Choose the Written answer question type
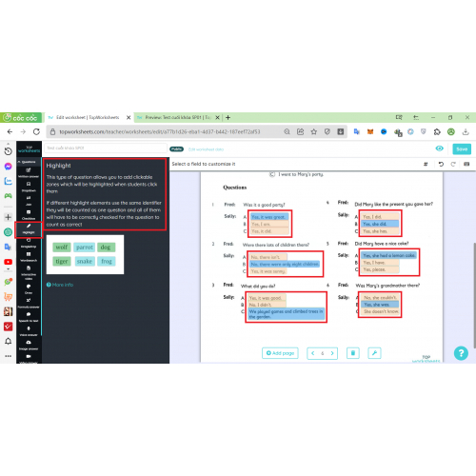Viewport: 476px width, 476px height. click(x=29, y=173)
